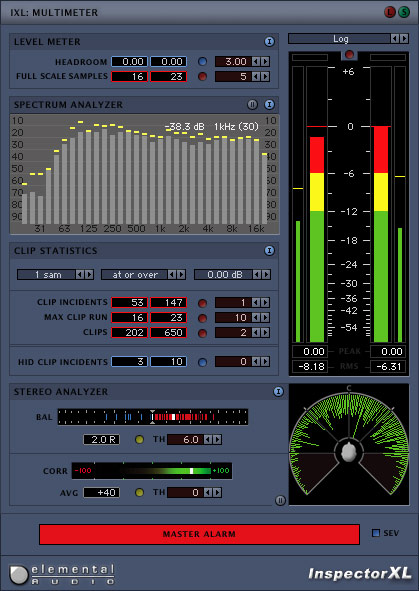419x591 pixels.
Task: Toggle the Clips alarm LED
Action: click(x=202, y=333)
